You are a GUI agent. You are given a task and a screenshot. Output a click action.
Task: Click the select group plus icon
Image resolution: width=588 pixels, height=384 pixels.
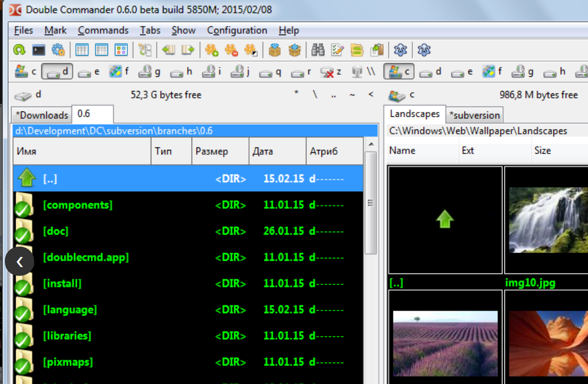coord(212,50)
